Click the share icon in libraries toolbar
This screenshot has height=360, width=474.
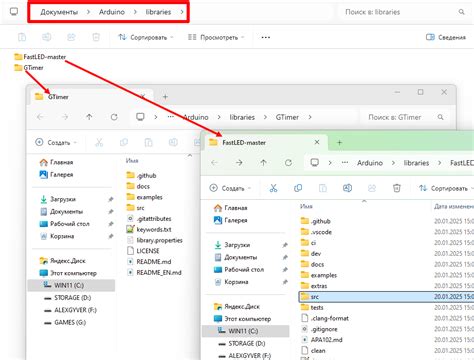[71, 37]
